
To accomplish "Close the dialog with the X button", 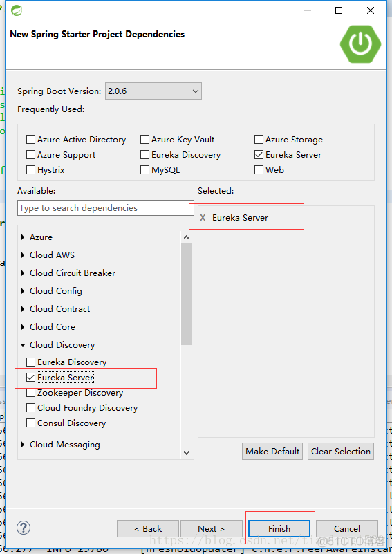I will (x=371, y=10).
